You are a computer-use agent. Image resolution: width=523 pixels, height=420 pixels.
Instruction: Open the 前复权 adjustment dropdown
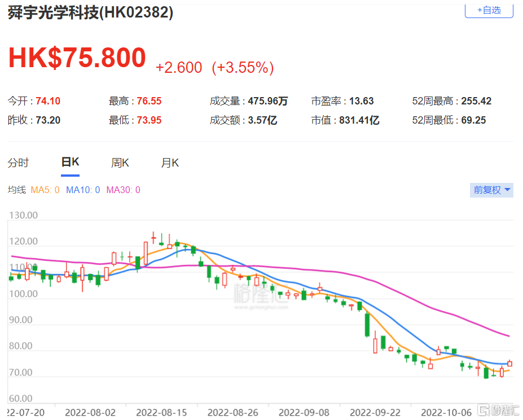coord(491,190)
